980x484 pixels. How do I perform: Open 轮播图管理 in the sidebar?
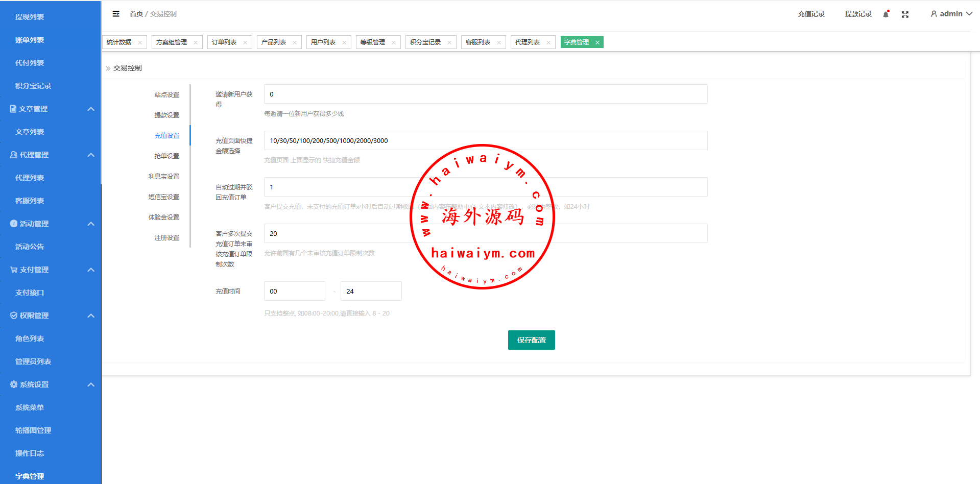33,430
